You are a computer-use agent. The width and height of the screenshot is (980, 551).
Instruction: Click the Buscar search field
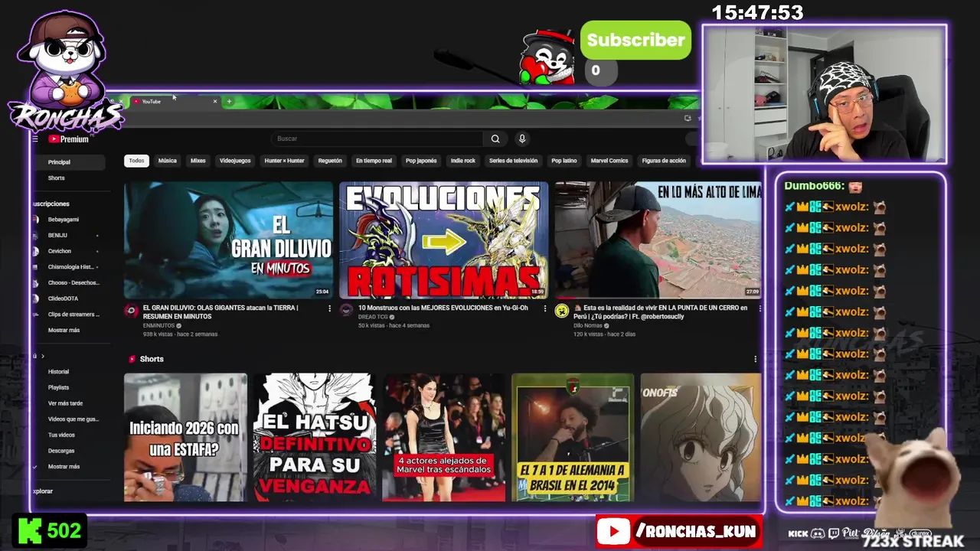point(377,139)
